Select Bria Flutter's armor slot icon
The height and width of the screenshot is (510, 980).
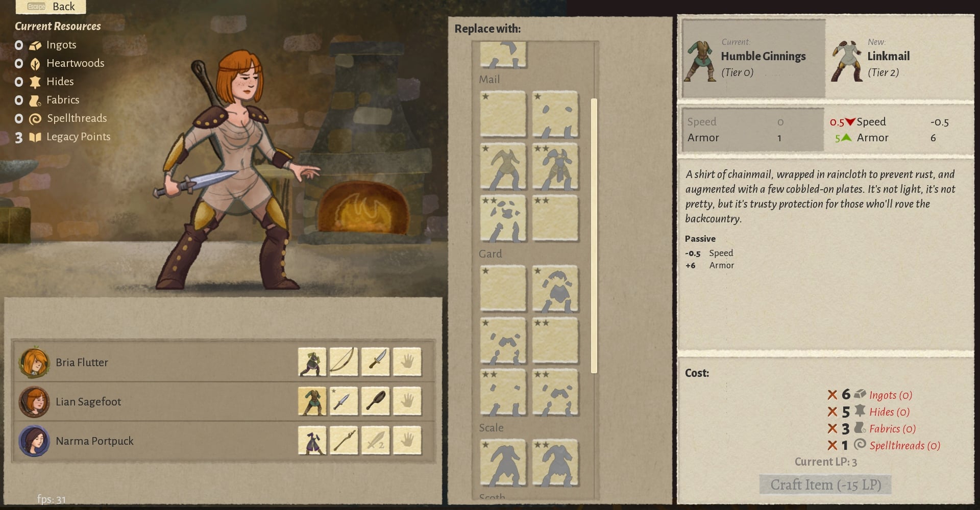(312, 362)
